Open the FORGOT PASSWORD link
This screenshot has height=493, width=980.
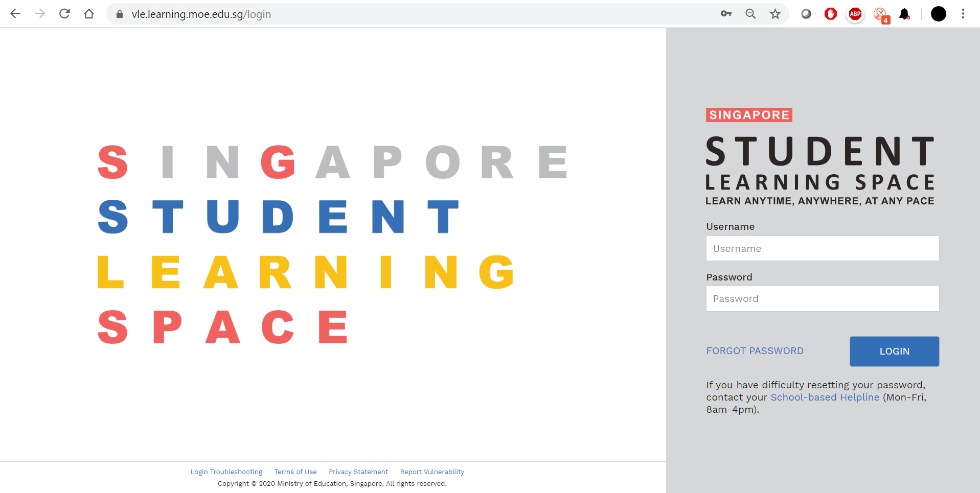coord(755,351)
